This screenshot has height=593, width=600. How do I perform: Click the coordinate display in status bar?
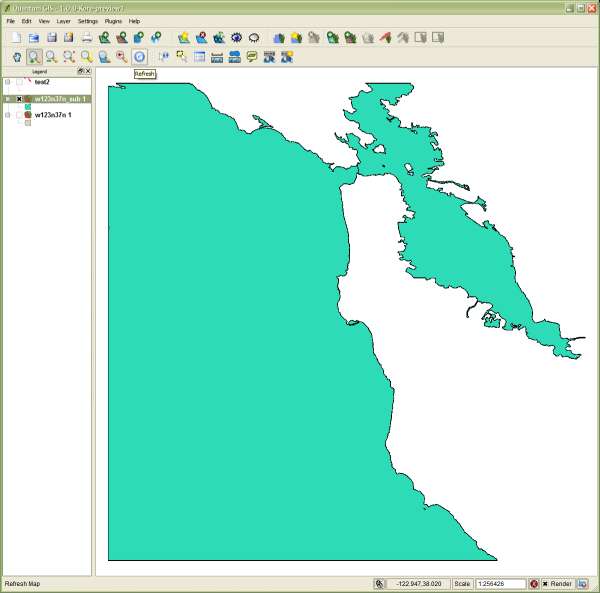419,584
